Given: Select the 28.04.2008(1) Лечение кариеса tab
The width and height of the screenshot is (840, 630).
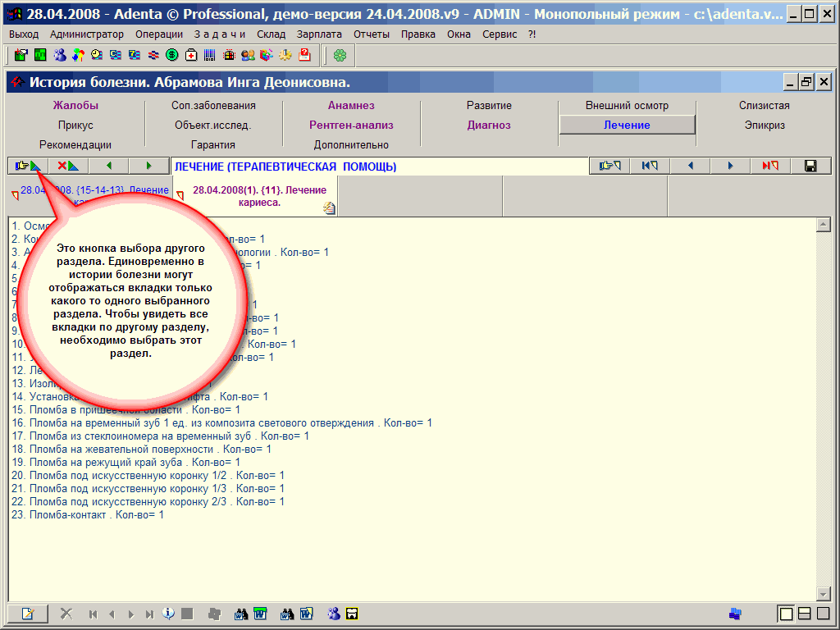Looking at the screenshot, I should [x=258, y=196].
